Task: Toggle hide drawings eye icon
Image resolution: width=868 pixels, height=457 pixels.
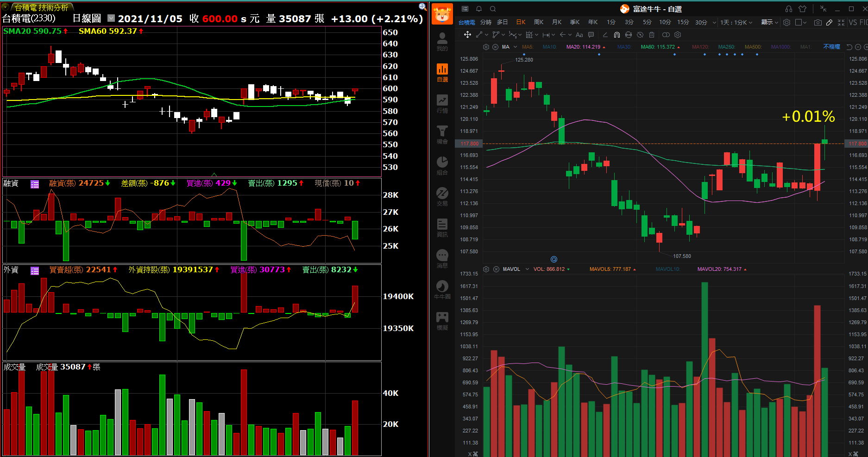Action: click(x=640, y=35)
